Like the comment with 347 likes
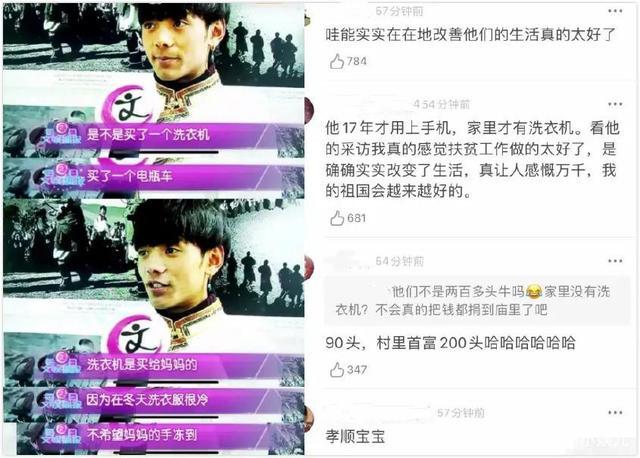Screen dimensions: 640x458 point(337,370)
